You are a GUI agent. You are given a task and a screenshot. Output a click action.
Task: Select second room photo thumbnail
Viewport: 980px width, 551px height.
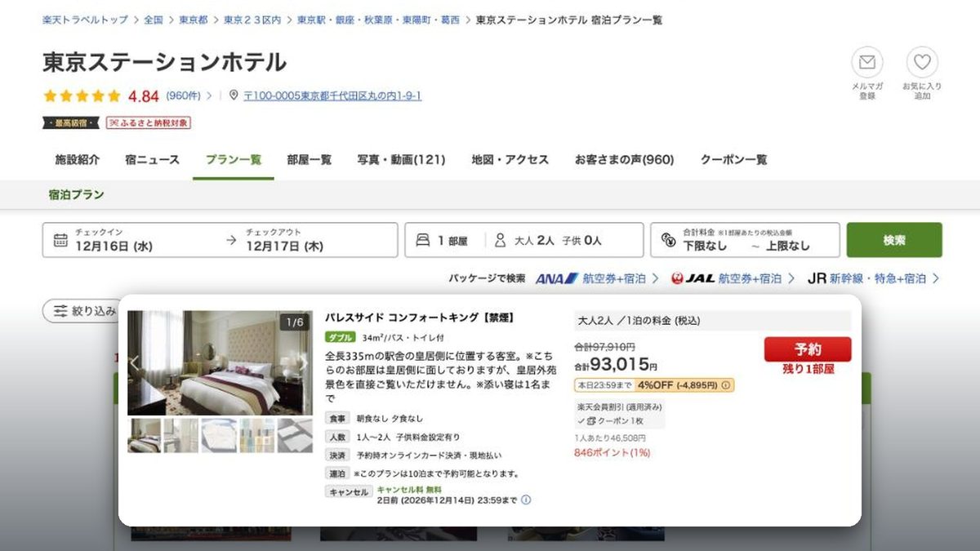[x=181, y=436]
